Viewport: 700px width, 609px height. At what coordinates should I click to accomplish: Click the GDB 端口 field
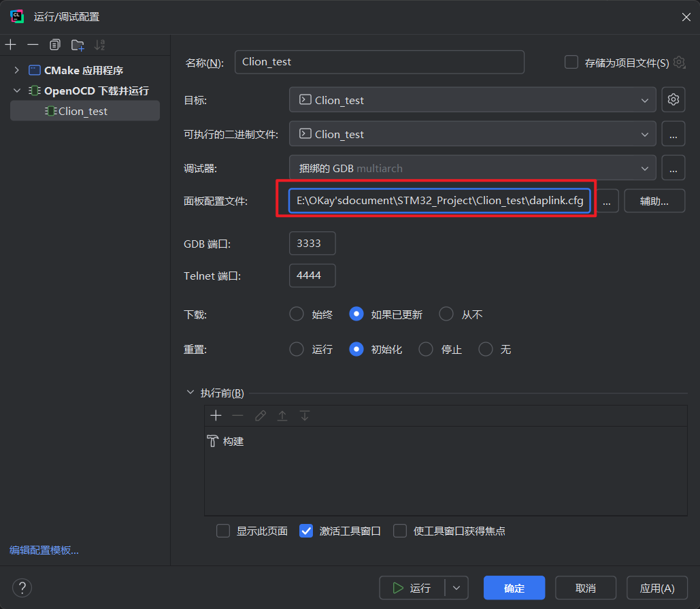click(x=312, y=244)
